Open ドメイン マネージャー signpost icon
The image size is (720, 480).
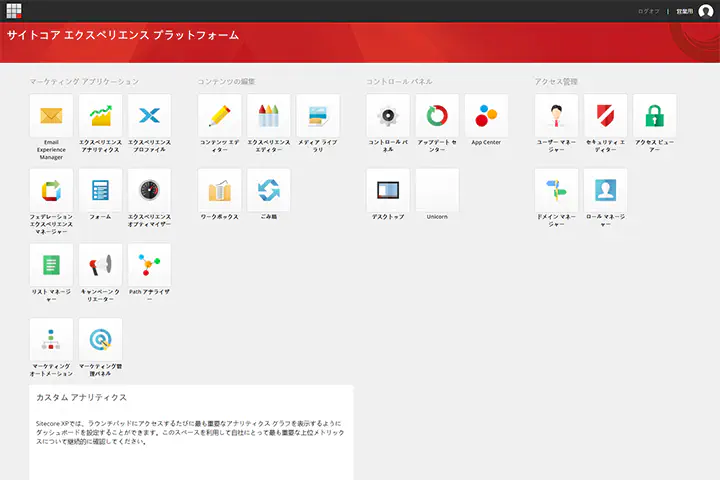pos(557,190)
